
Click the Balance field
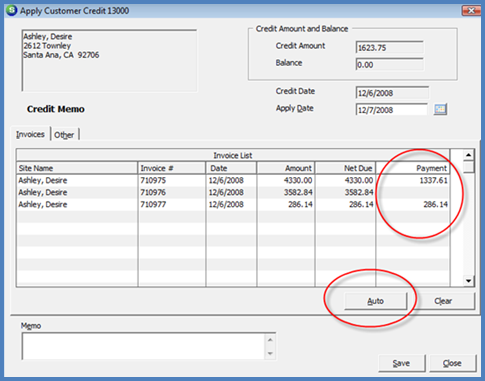point(389,64)
